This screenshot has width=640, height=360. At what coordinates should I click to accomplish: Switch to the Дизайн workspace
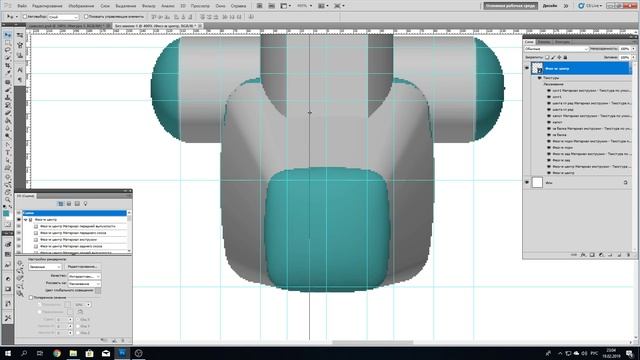[x=550, y=6]
